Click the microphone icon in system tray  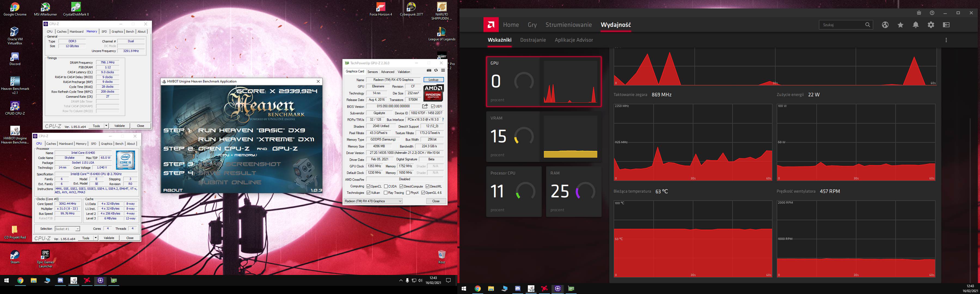pos(407,280)
